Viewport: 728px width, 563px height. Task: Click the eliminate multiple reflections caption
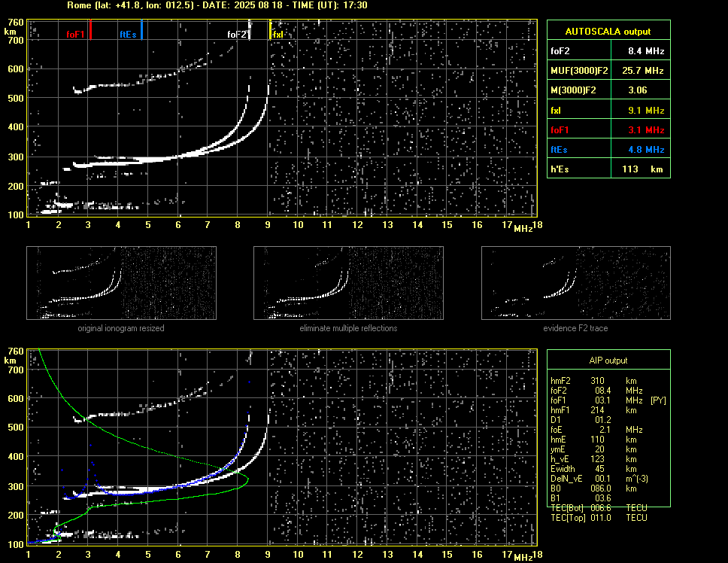click(348, 328)
